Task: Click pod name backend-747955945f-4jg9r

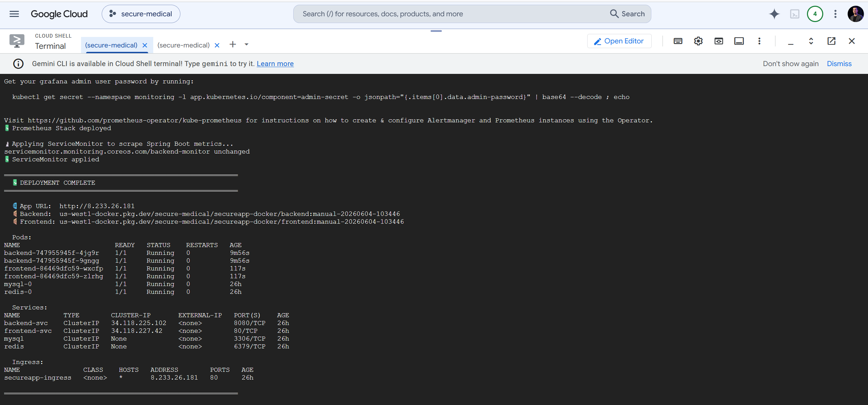Action: tap(52, 253)
